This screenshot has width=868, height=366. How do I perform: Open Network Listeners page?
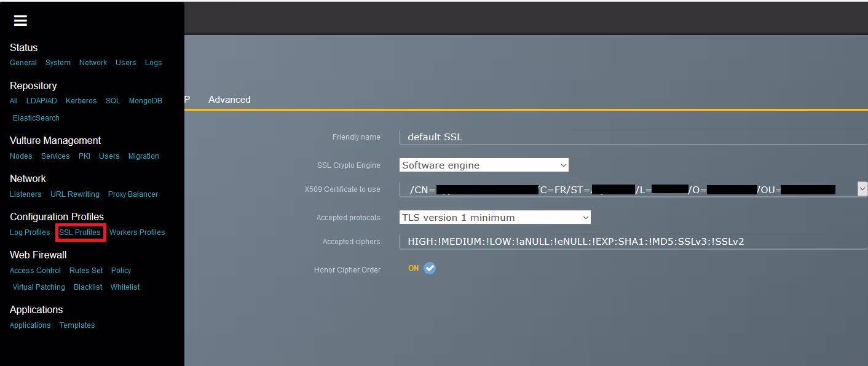[26, 194]
